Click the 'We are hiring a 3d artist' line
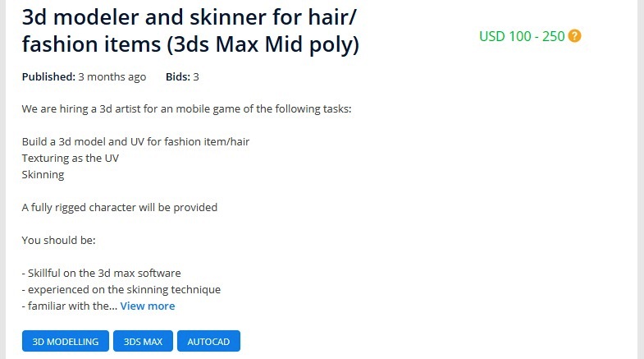The width and height of the screenshot is (644, 359). click(x=186, y=108)
